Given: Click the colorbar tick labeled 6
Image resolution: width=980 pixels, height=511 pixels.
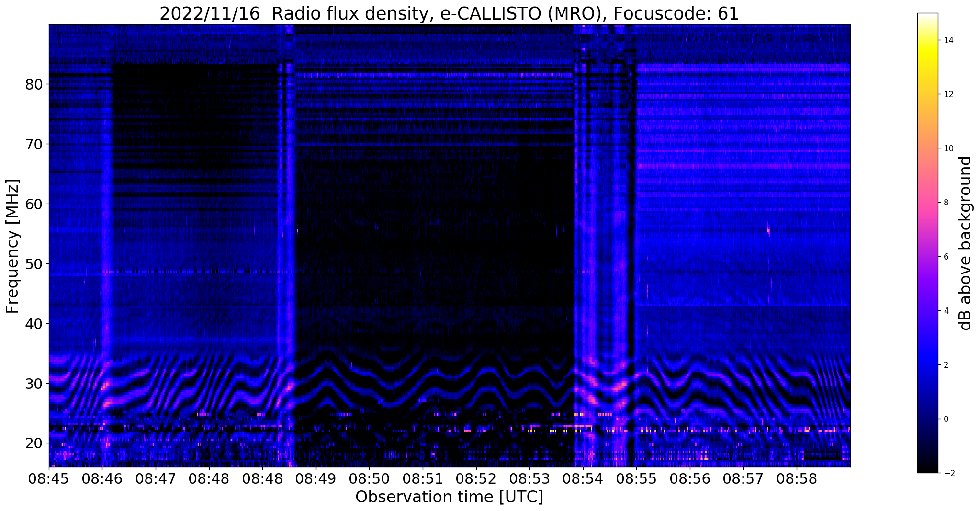Looking at the screenshot, I should pos(946,257).
